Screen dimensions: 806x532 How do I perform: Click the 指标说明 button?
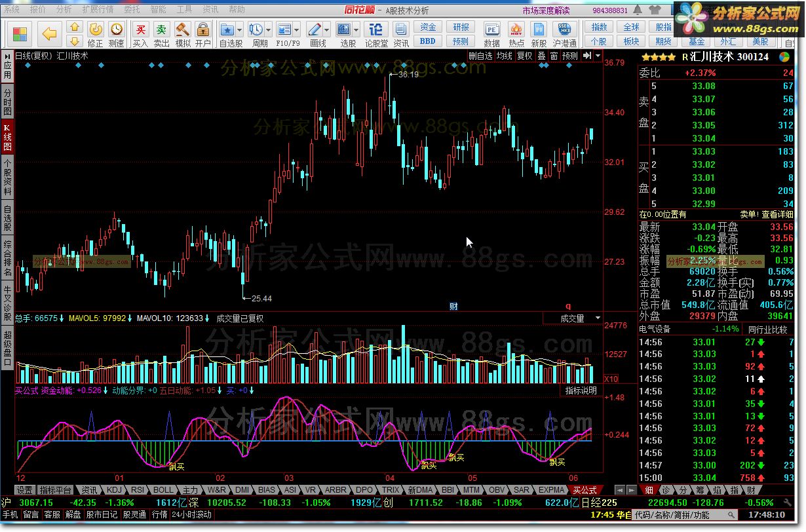tap(581, 390)
